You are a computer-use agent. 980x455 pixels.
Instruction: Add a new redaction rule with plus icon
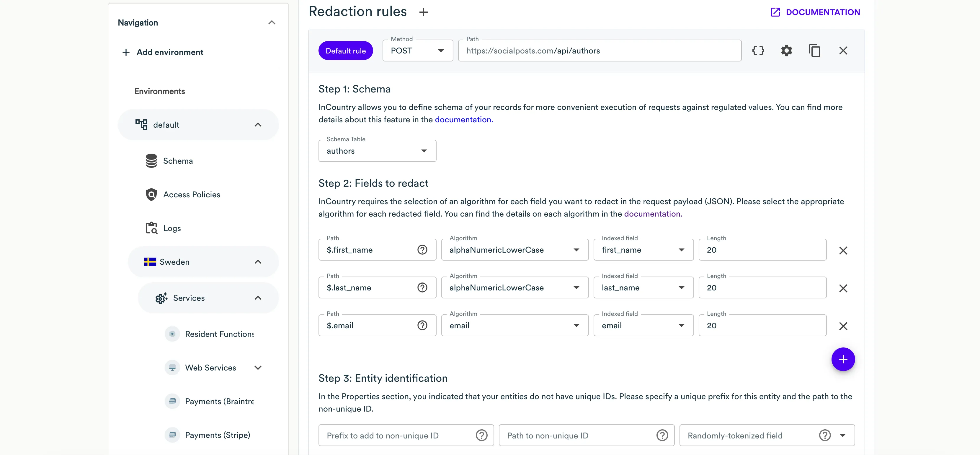423,12
